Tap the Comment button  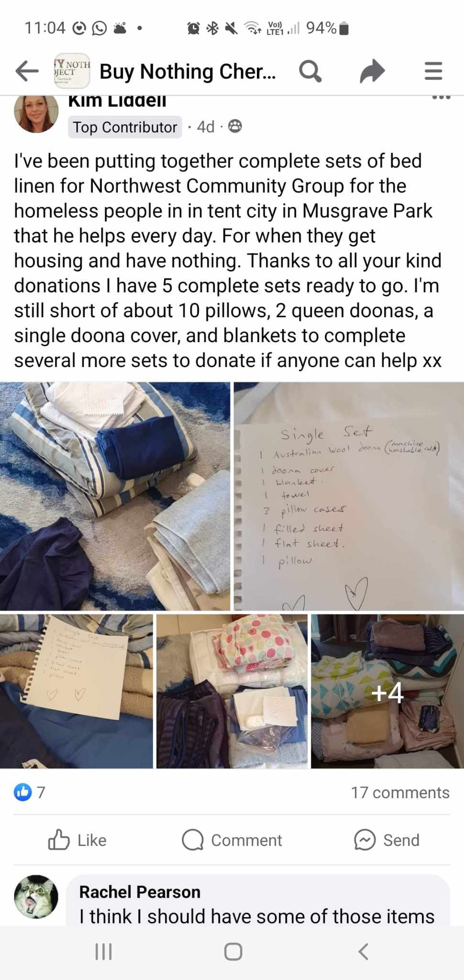(232, 840)
